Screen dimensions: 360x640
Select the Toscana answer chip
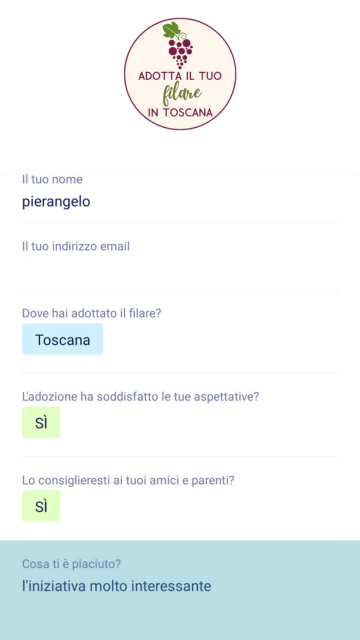(62, 339)
